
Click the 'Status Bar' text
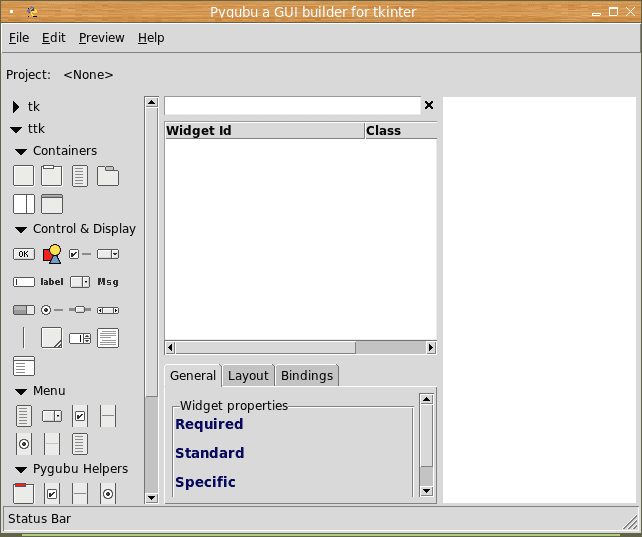39,519
